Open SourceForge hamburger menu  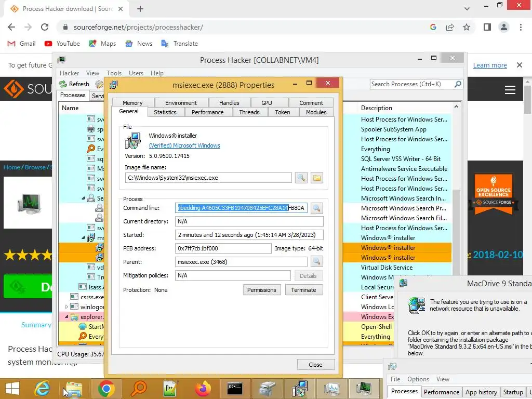510,90
